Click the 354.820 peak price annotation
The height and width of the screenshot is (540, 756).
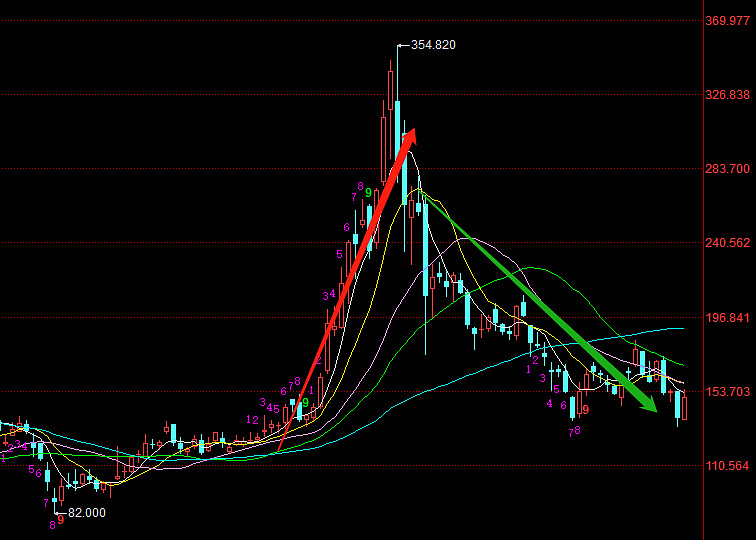coord(433,45)
